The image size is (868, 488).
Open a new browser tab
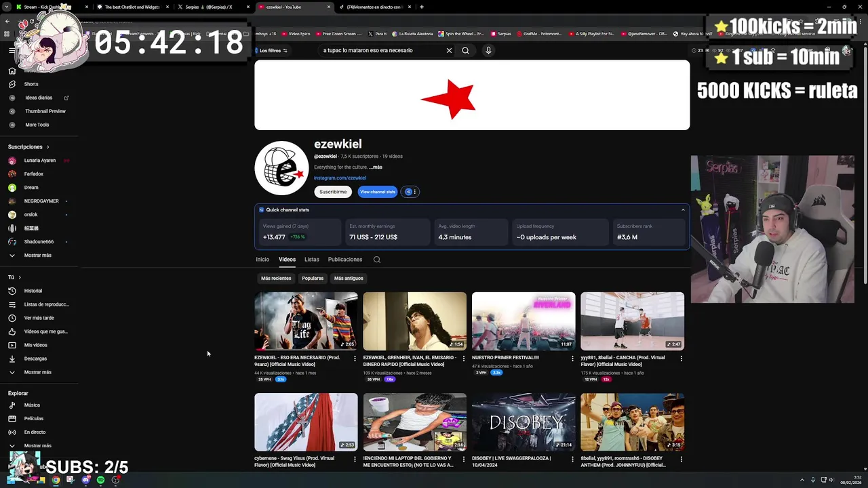pos(422,7)
